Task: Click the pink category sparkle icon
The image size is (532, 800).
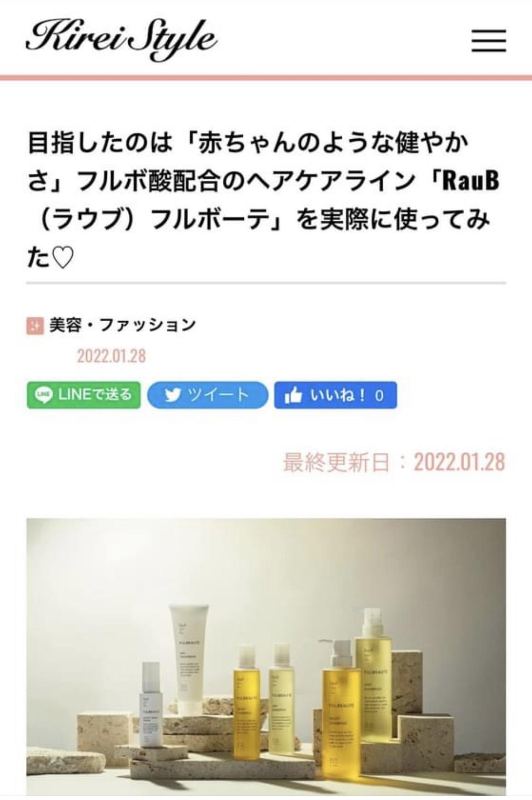Action: 35,325
